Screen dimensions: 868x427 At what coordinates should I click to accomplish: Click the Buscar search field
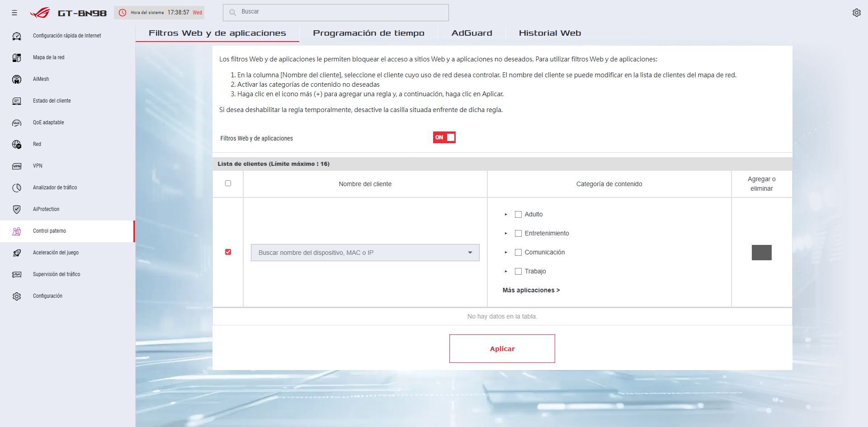coord(335,13)
